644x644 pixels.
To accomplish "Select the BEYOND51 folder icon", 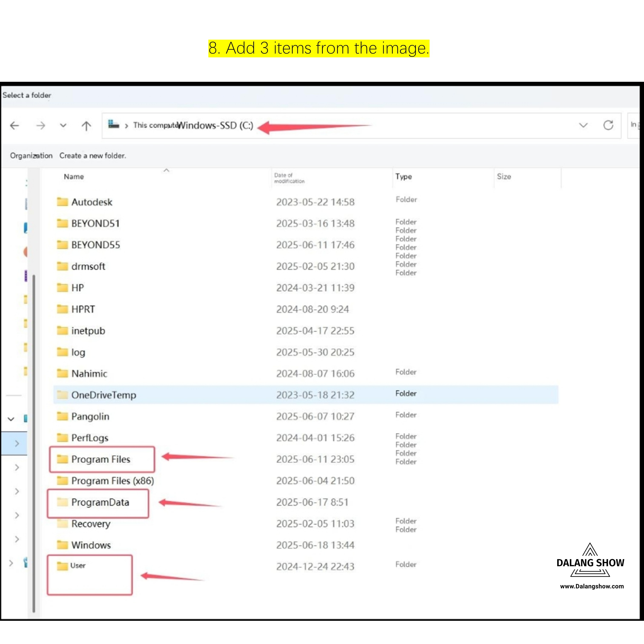I will pos(62,223).
